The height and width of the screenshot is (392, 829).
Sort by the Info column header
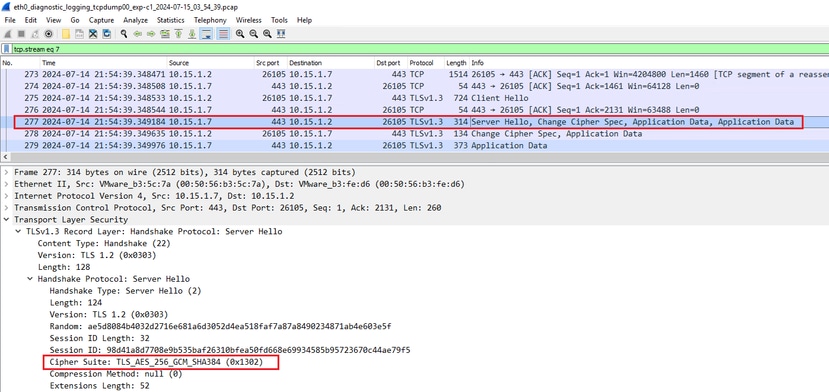click(x=649, y=63)
